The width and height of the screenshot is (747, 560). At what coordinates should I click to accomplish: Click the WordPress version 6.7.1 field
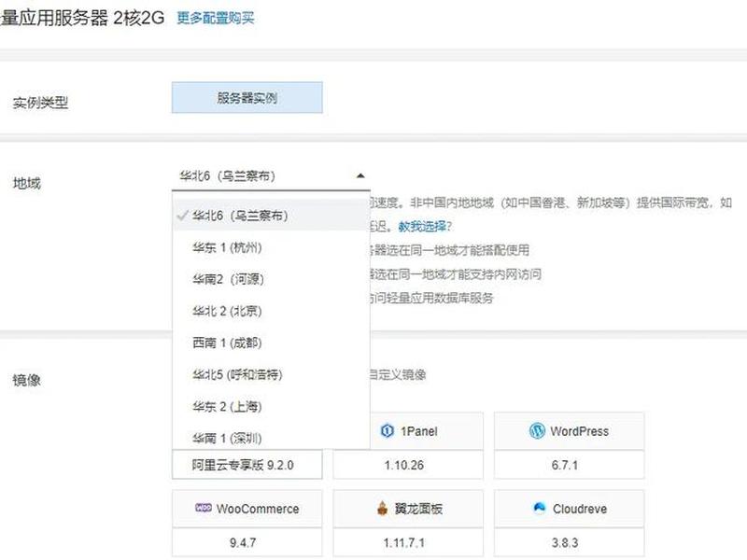(x=569, y=465)
